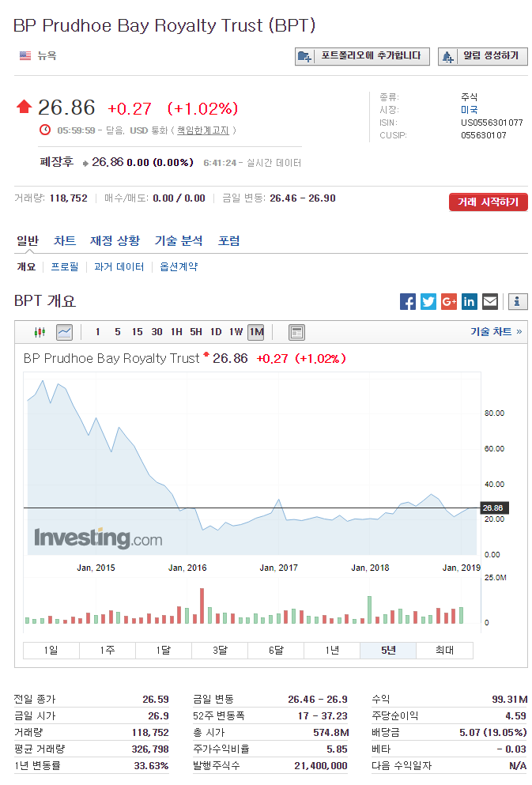Switch chart timeframe to 1D
This screenshot has width=532, height=785.
tap(216, 332)
